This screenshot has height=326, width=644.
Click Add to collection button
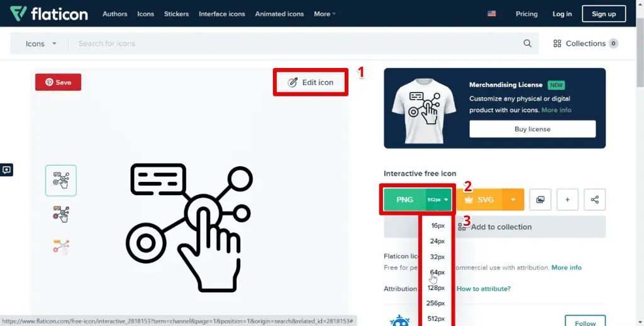click(494, 227)
